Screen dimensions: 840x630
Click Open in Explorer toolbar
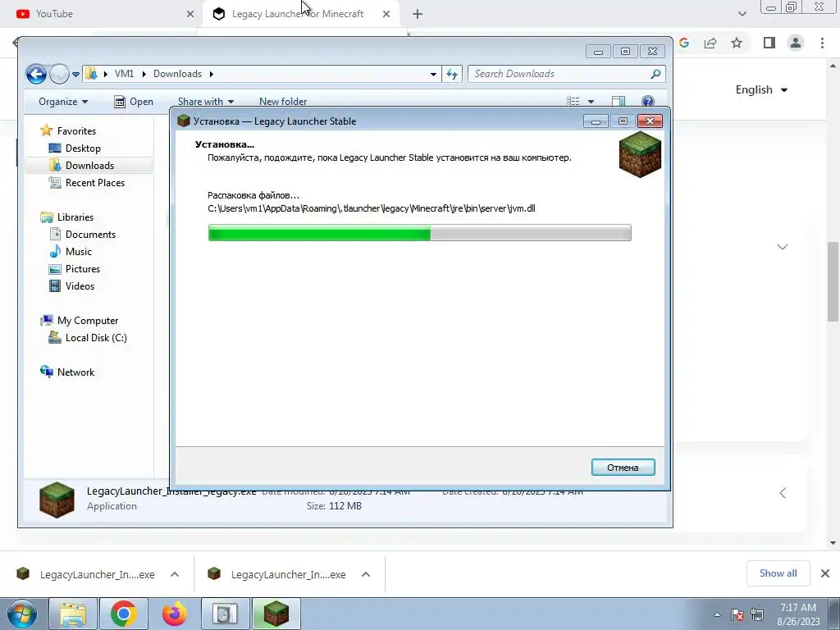[x=134, y=101]
